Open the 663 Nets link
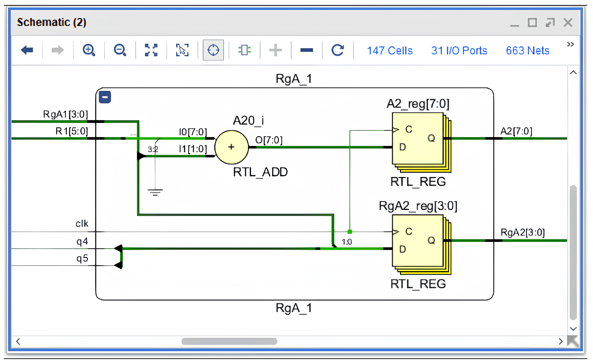Screen dimensions: 593x364 527,51
